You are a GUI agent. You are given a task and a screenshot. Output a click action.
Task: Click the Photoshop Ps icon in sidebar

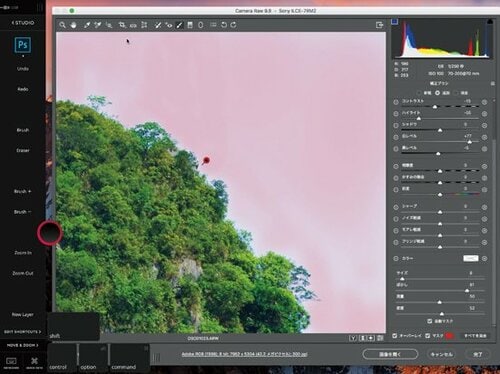[x=23, y=45]
